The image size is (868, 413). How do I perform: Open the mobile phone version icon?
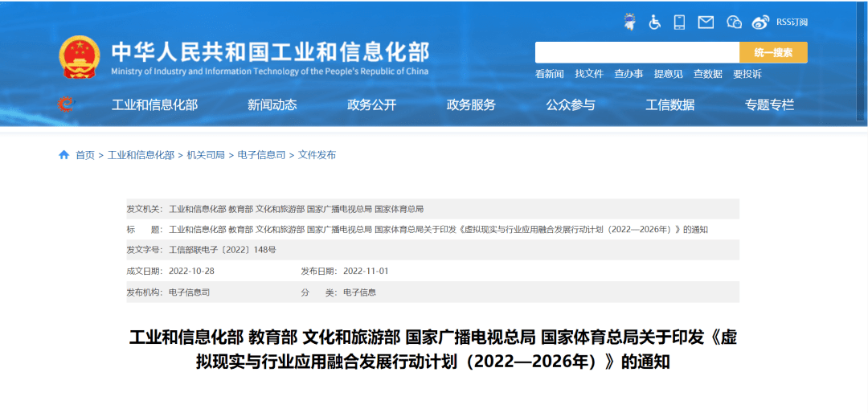coord(679,22)
